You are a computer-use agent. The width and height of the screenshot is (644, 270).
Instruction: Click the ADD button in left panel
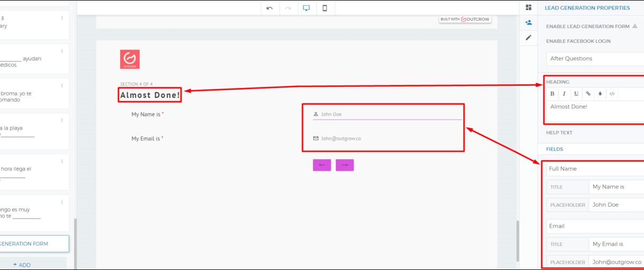point(22,265)
